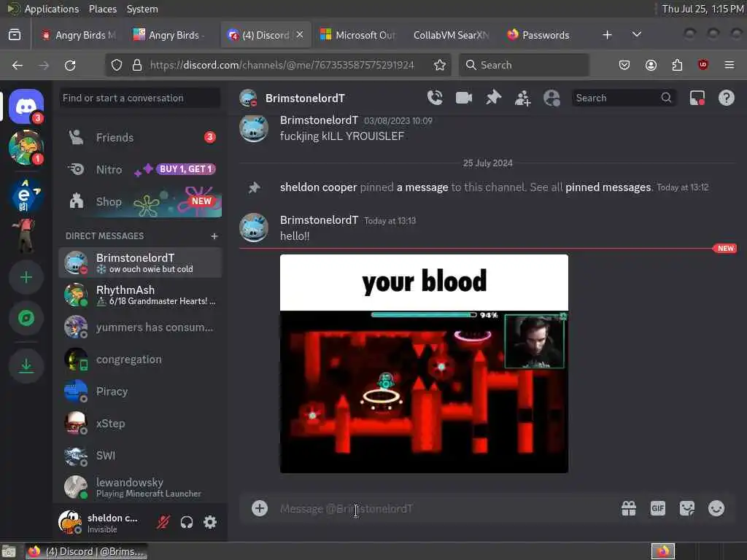Open the emoji picker
The height and width of the screenshot is (560, 747).
click(x=716, y=508)
